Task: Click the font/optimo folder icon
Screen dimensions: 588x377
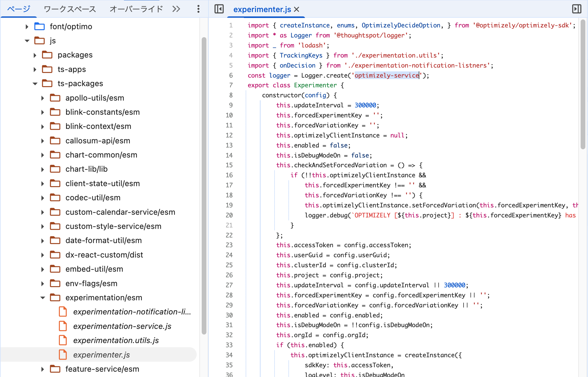Action: (x=40, y=27)
